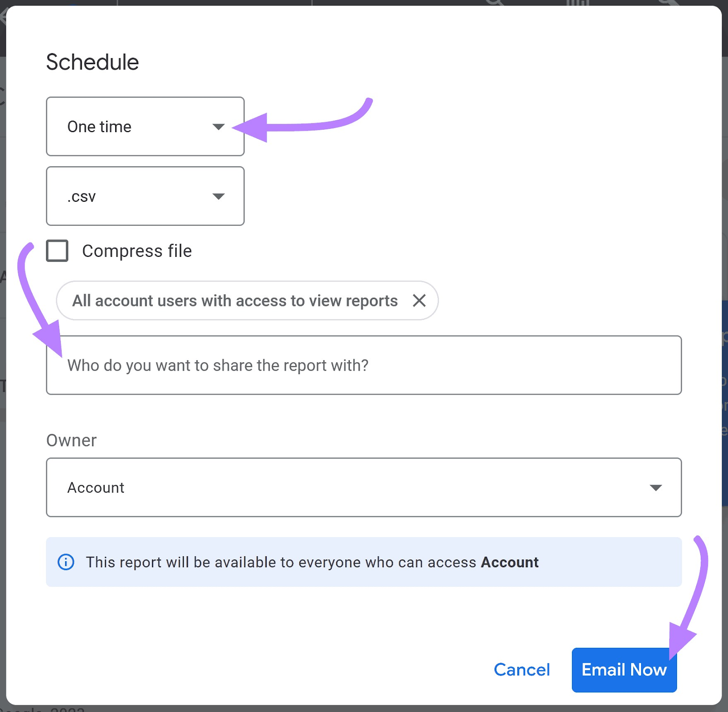Expand the Owner "Account" dropdown
The height and width of the screenshot is (712, 728).
(x=363, y=488)
